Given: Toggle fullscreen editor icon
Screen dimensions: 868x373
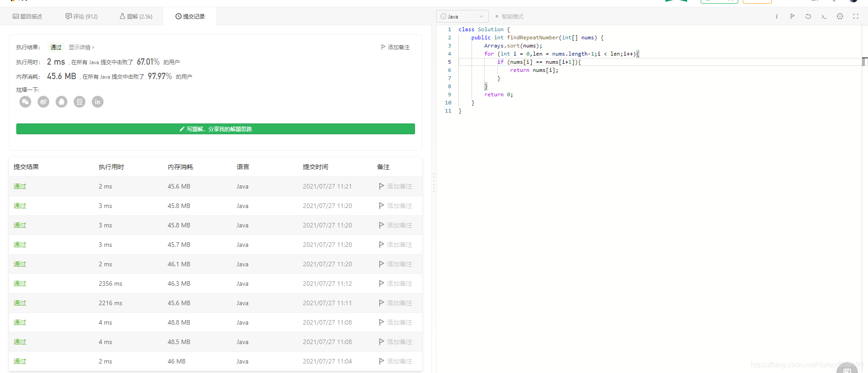Looking at the screenshot, I should click(x=856, y=16).
